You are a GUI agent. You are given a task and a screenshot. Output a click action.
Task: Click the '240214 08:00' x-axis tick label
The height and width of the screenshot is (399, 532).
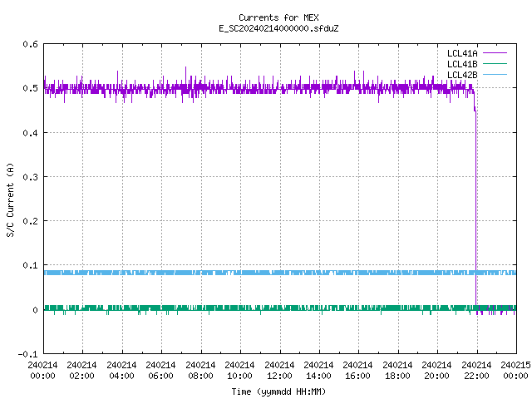point(200,371)
